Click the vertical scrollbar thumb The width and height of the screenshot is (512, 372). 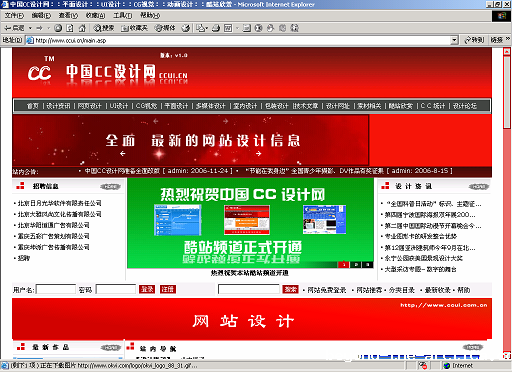pyautogui.click(x=507, y=91)
